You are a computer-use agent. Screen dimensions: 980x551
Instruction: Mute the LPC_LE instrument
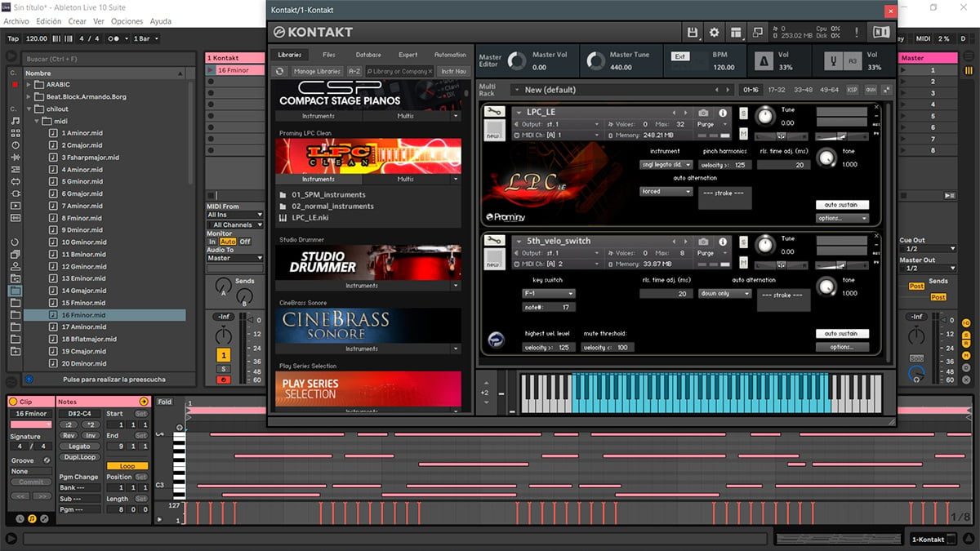pos(743,133)
